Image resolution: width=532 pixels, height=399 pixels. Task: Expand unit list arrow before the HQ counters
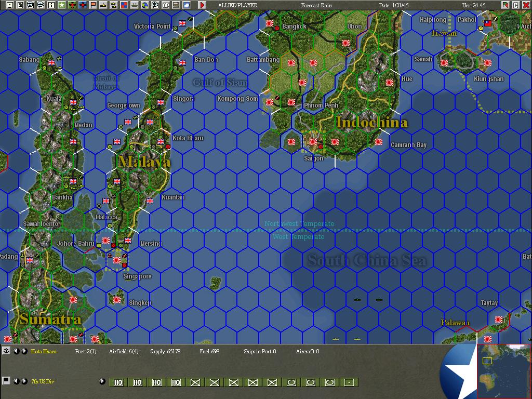tap(102, 381)
